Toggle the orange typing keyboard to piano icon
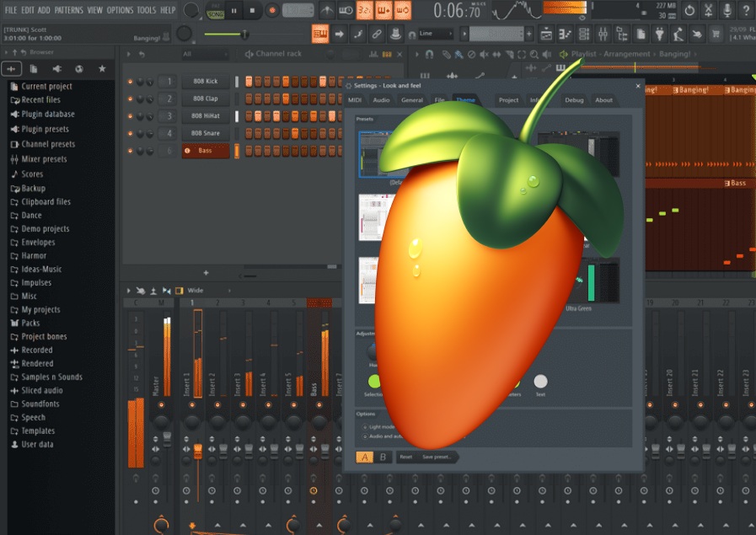Screen dimensions: 756x535 click(x=320, y=34)
